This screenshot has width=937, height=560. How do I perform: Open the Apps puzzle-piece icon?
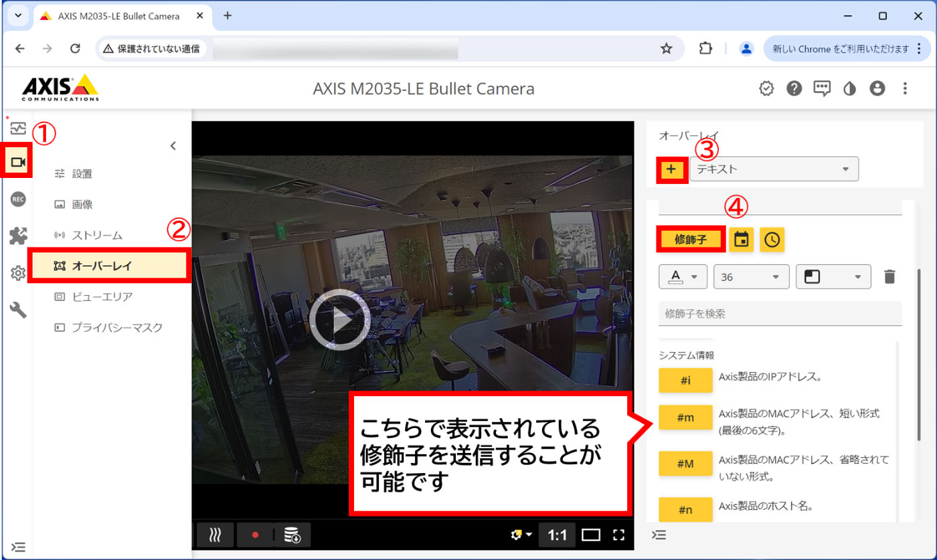pos(18,236)
